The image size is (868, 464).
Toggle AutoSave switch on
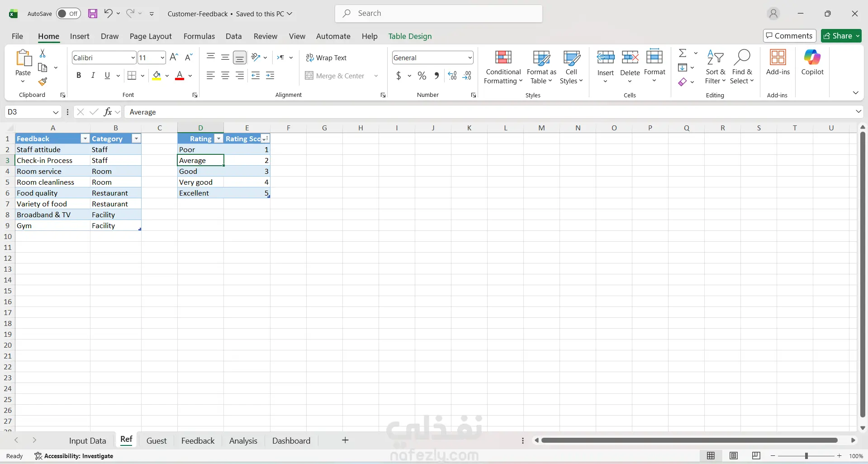pos(68,14)
